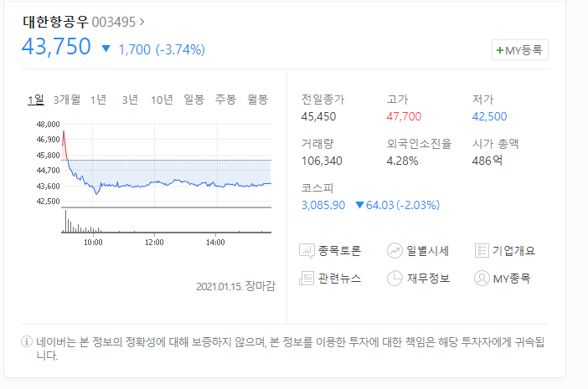Switch chart to 10년 tab
588x389 pixels.
click(x=162, y=100)
